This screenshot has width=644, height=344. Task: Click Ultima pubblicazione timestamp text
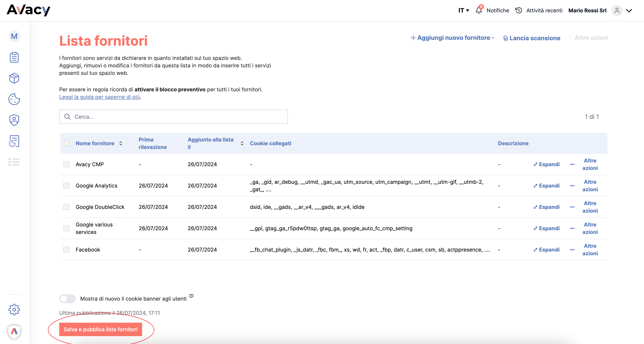[x=109, y=313]
